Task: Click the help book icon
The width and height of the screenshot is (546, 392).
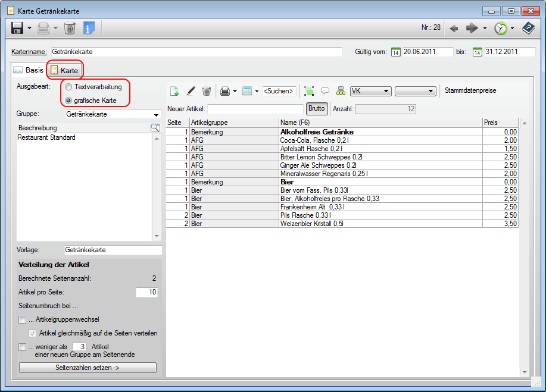Action: tap(528, 28)
